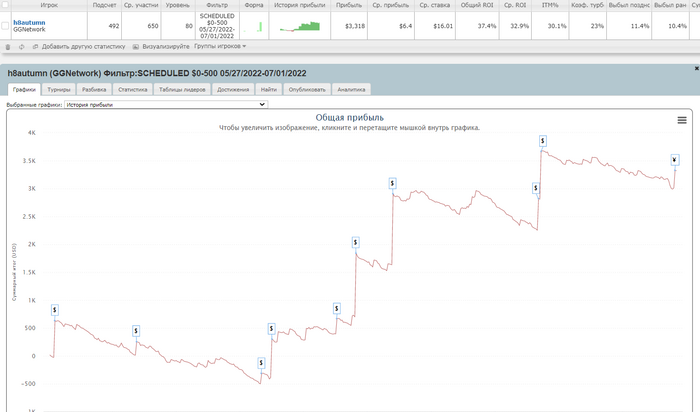Viewport: 700px width, 412px height.
Task: Click the average ROI value '32.9%'
Action: [x=520, y=26]
